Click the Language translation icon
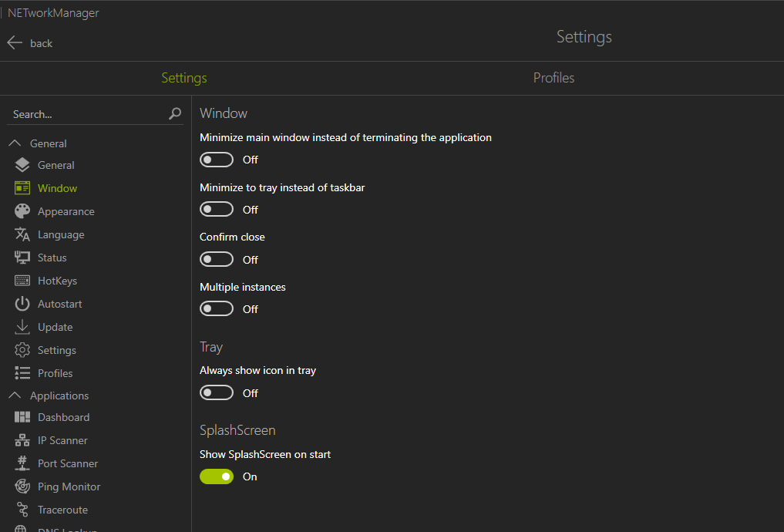Screen dimensions: 784x532 22,234
